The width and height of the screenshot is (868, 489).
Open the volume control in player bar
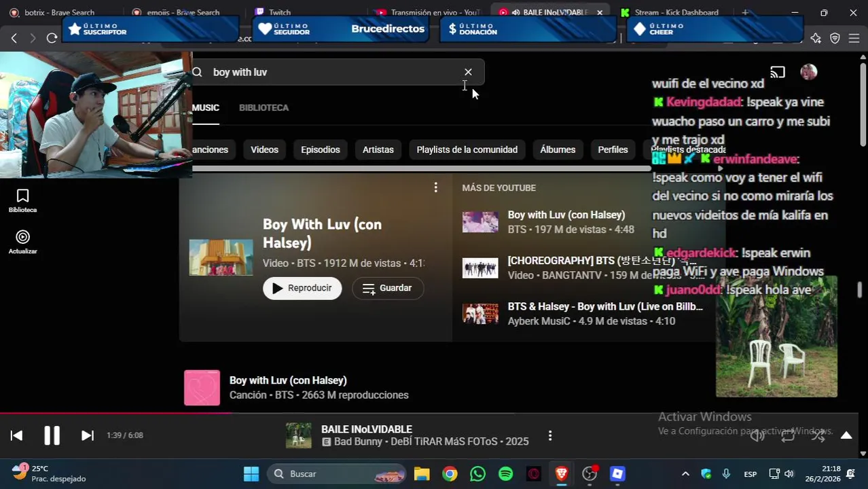[x=757, y=436]
